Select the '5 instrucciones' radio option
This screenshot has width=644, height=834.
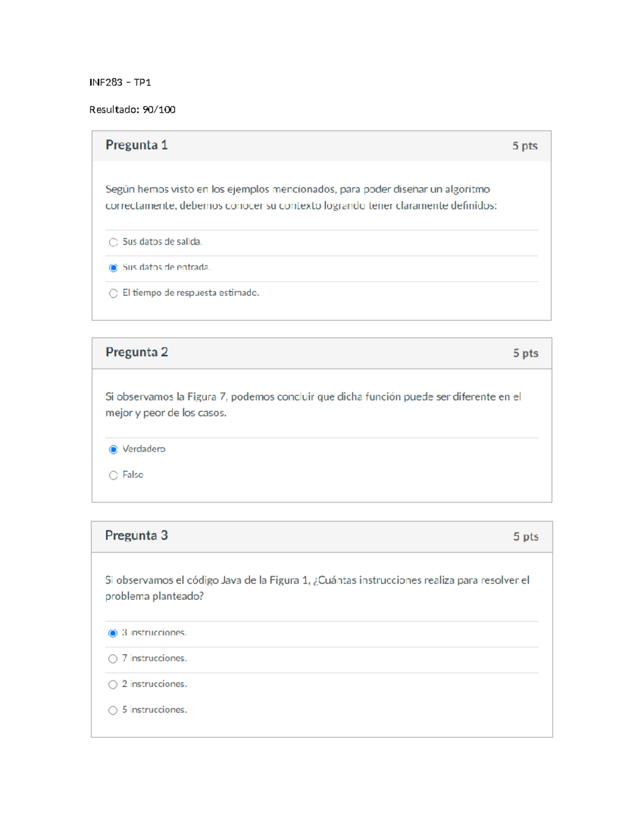coord(113,710)
